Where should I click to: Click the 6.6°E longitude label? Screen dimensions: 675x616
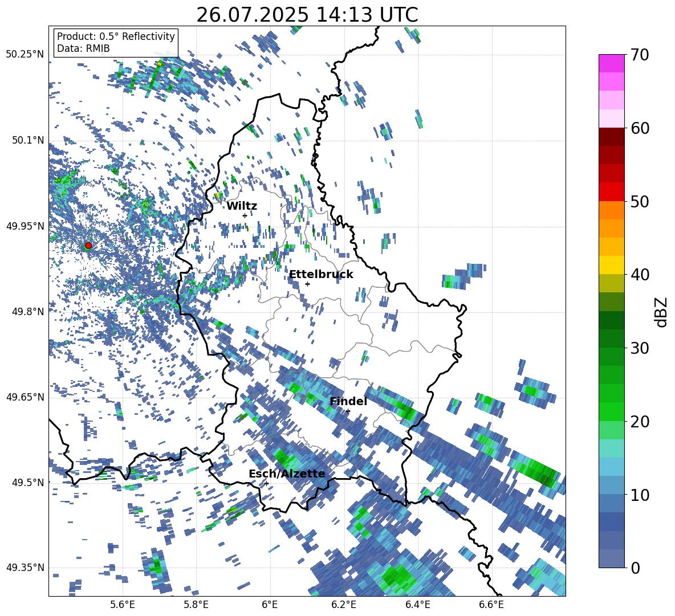click(x=491, y=605)
